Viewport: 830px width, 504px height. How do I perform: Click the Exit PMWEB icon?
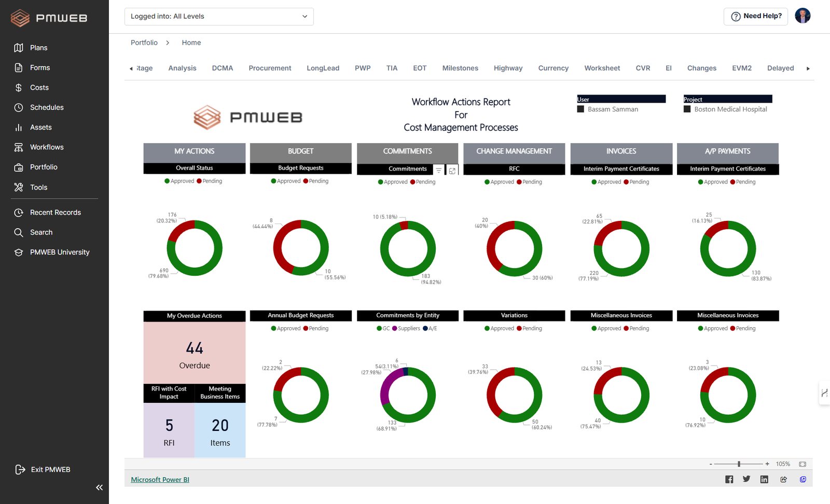pos(20,469)
